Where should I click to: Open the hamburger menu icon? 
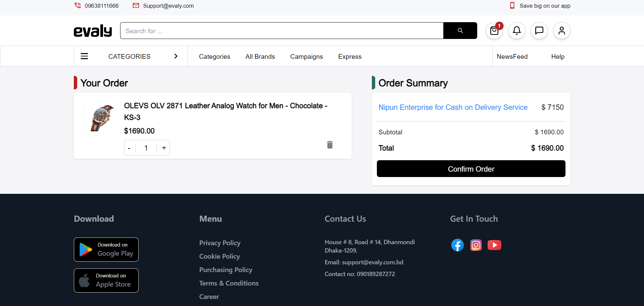coord(84,56)
